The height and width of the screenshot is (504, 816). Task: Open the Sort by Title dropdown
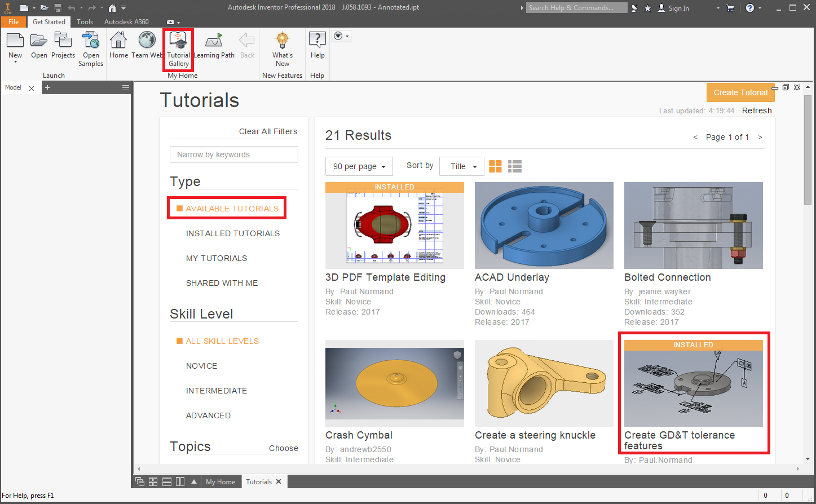pos(462,166)
